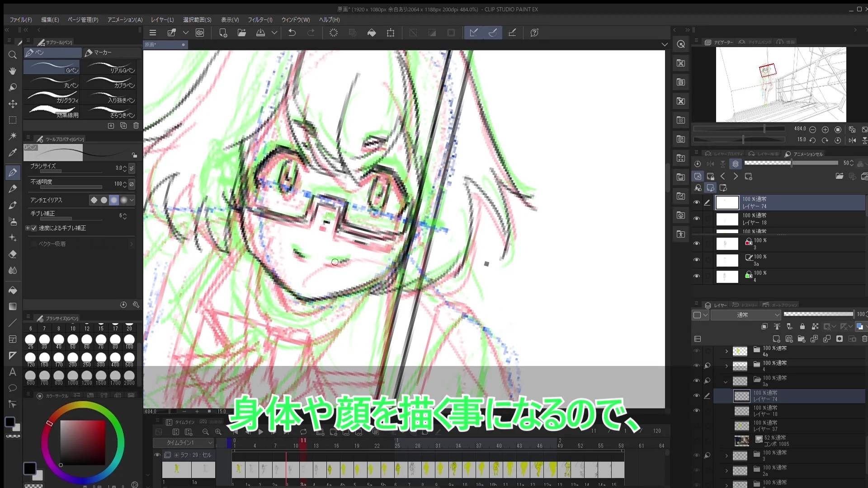Enable the 速度による手ブレ補正 checkbox
This screenshot has width=868, height=488.
[34, 228]
